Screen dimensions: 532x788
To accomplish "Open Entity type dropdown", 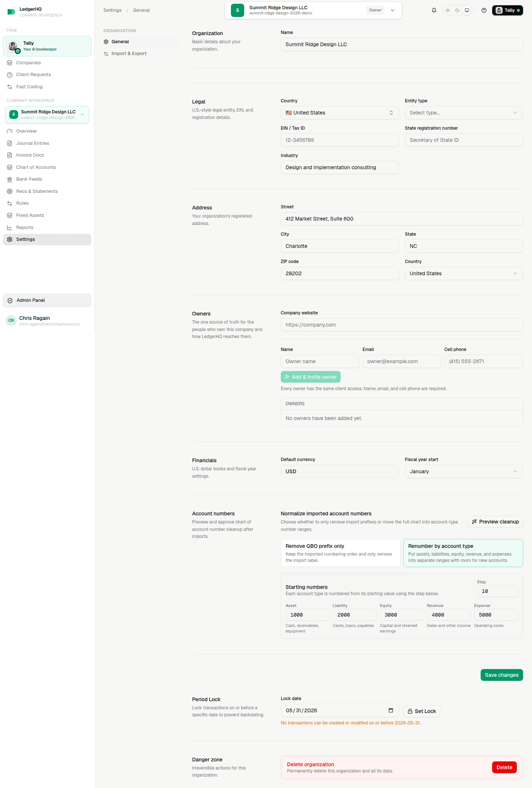I will [x=464, y=113].
